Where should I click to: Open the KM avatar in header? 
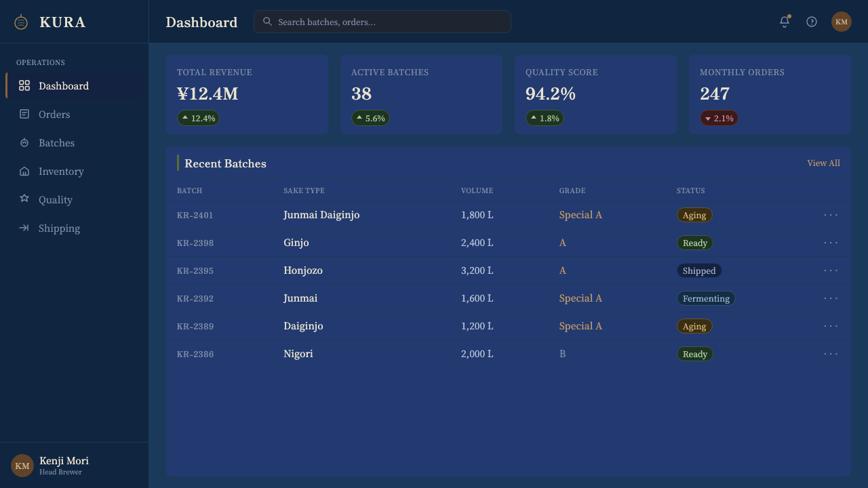click(x=842, y=22)
